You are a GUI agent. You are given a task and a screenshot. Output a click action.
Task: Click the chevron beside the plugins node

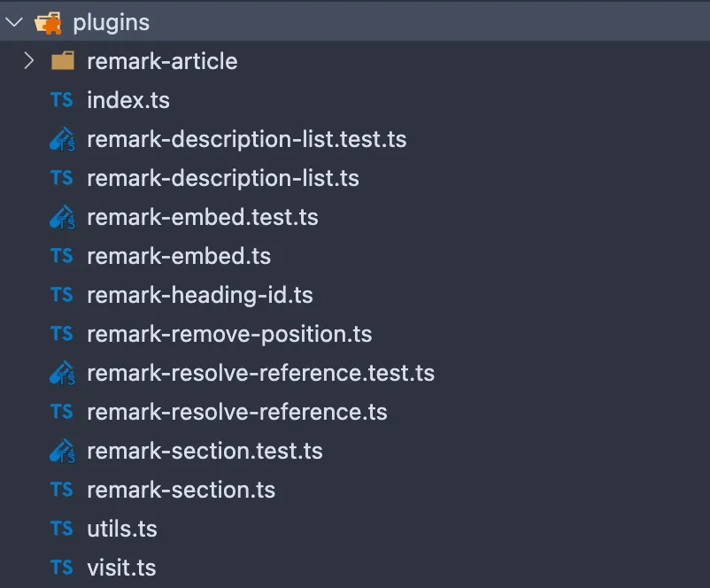[13, 21]
